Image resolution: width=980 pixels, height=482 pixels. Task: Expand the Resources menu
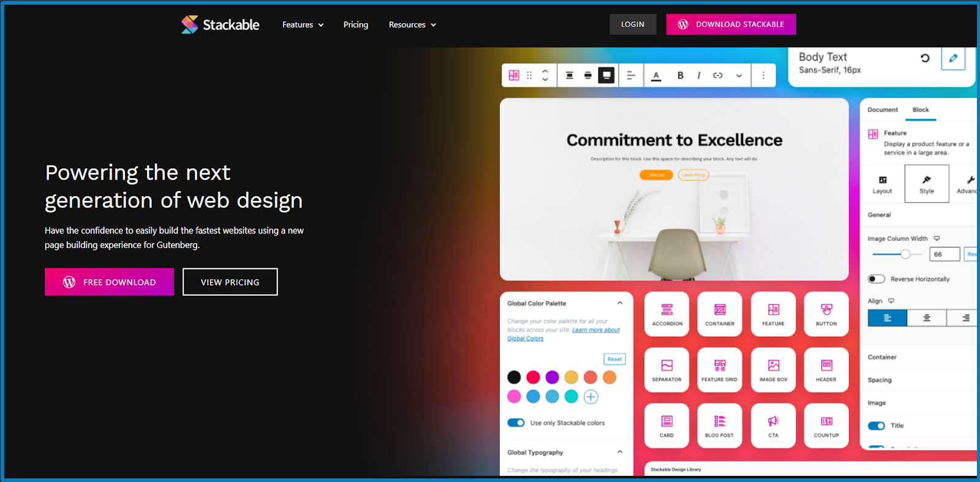412,24
